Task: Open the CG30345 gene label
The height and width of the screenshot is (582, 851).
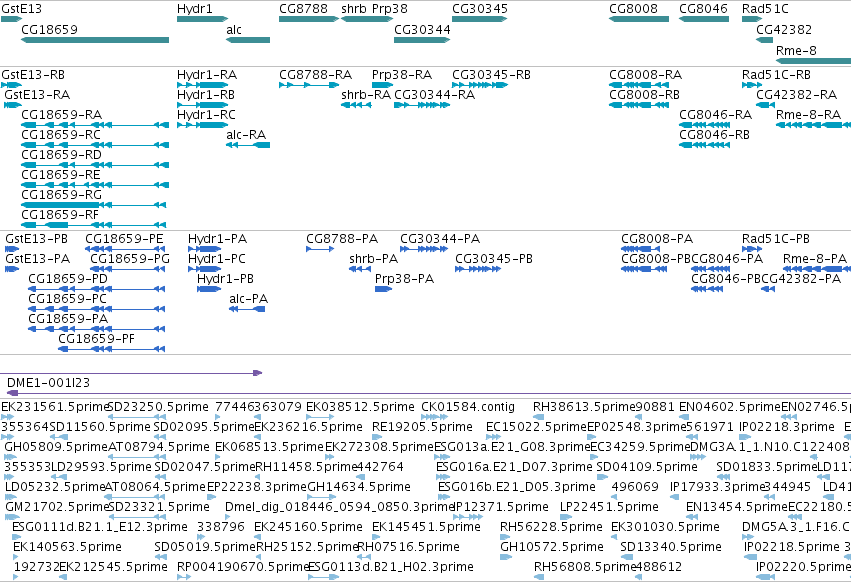Action: pos(480,9)
